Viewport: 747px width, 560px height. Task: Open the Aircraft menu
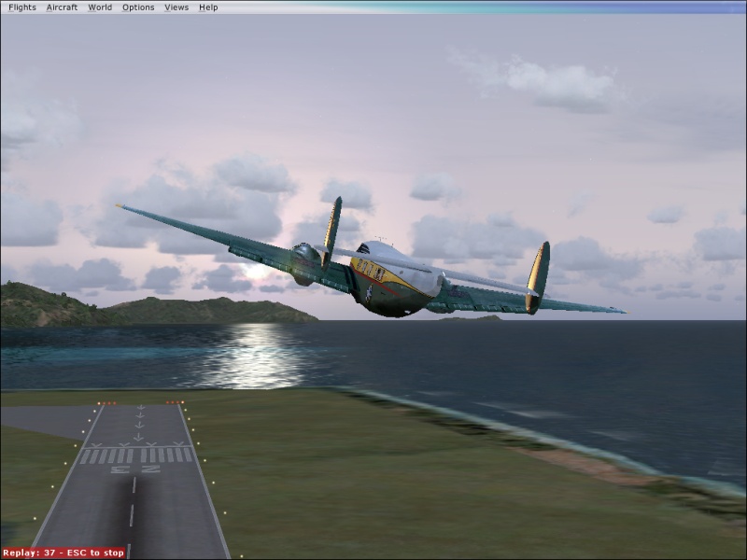tap(62, 7)
